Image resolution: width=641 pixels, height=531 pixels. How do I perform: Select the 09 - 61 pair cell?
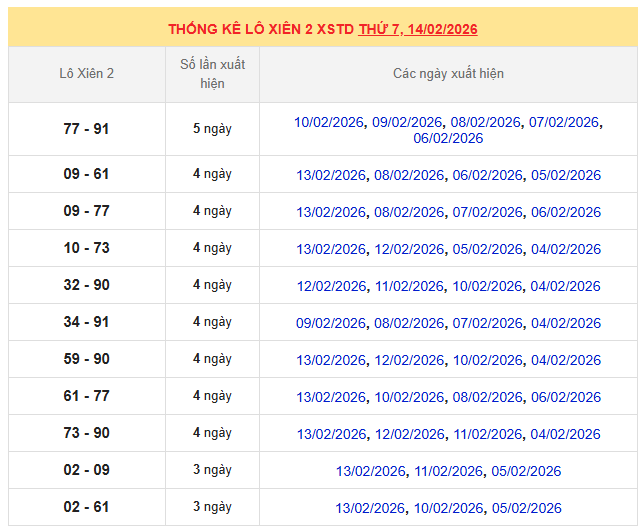pos(86,174)
